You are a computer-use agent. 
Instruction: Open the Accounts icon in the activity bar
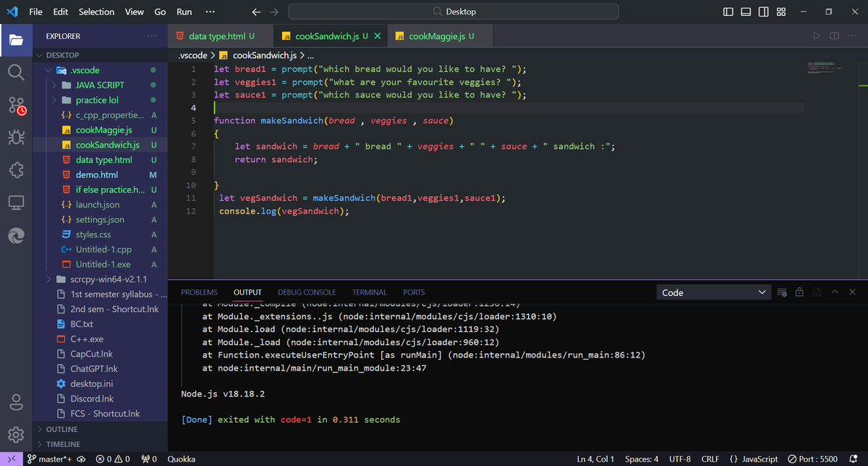coord(16,402)
